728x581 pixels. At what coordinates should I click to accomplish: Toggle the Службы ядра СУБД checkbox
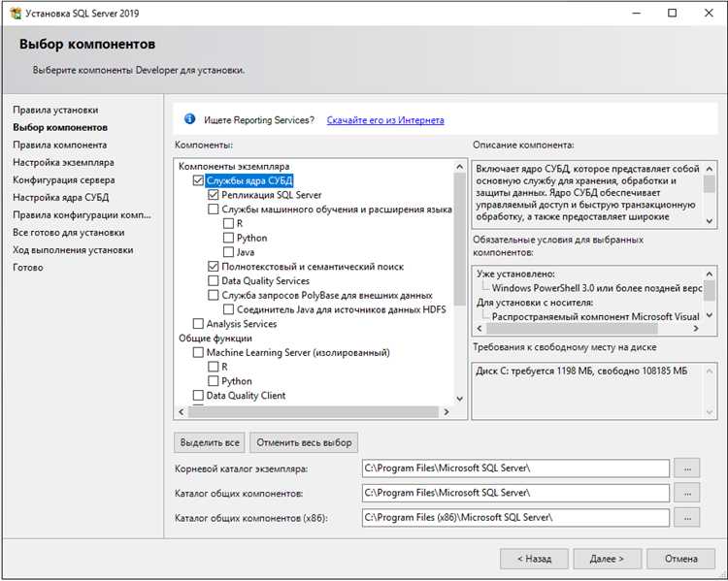[x=198, y=180]
